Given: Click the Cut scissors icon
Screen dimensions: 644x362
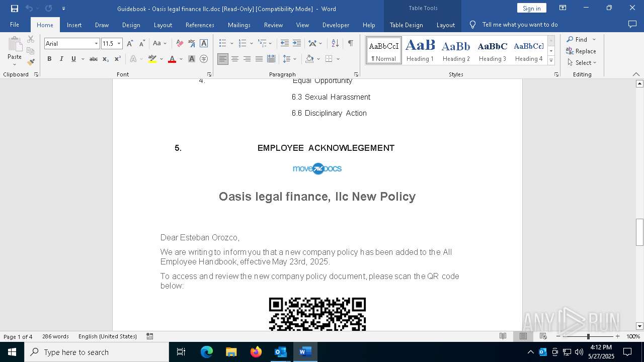Looking at the screenshot, I should [31, 39].
